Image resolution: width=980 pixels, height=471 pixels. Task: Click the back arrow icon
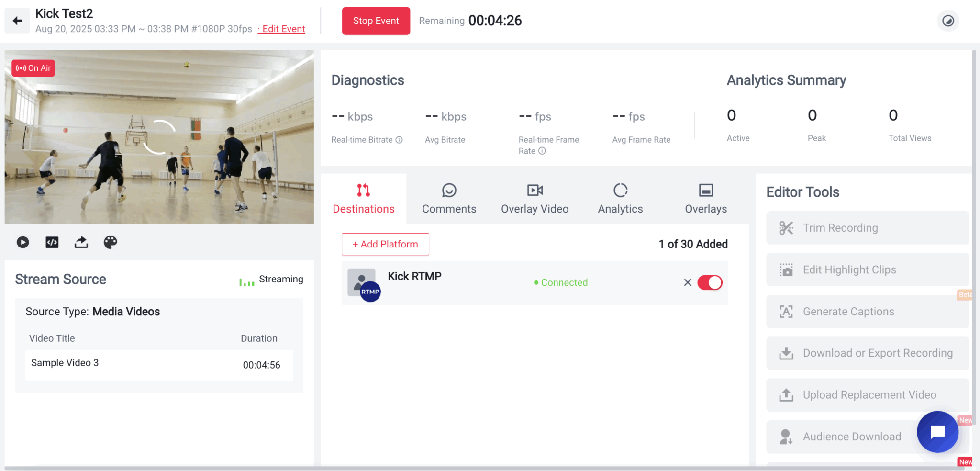pyautogui.click(x=17, y=21)
